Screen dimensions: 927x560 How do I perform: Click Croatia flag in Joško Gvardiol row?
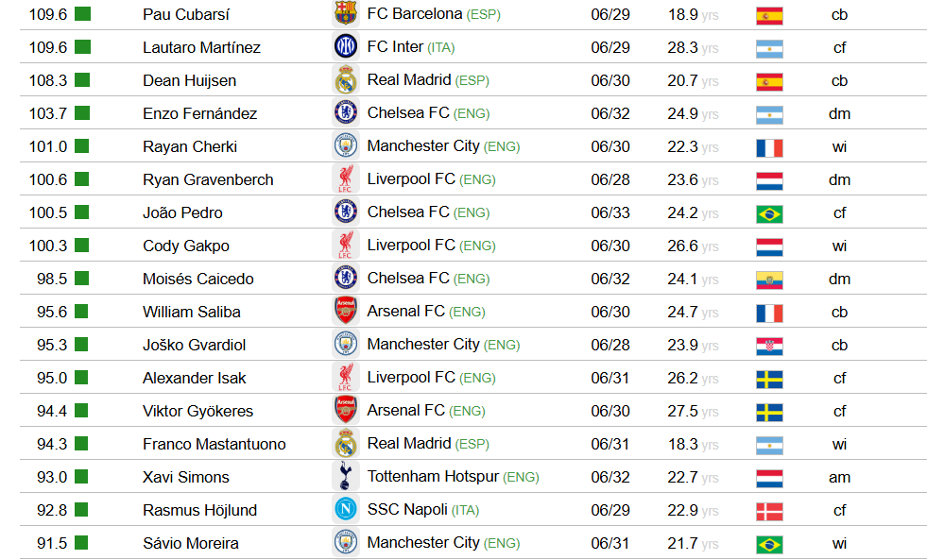pos(769,346)
